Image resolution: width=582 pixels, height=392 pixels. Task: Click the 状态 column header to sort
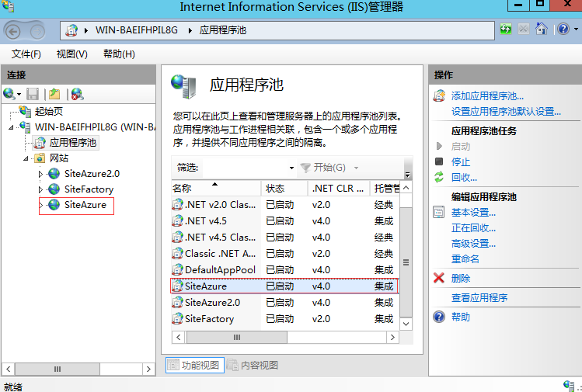point(275,189)
